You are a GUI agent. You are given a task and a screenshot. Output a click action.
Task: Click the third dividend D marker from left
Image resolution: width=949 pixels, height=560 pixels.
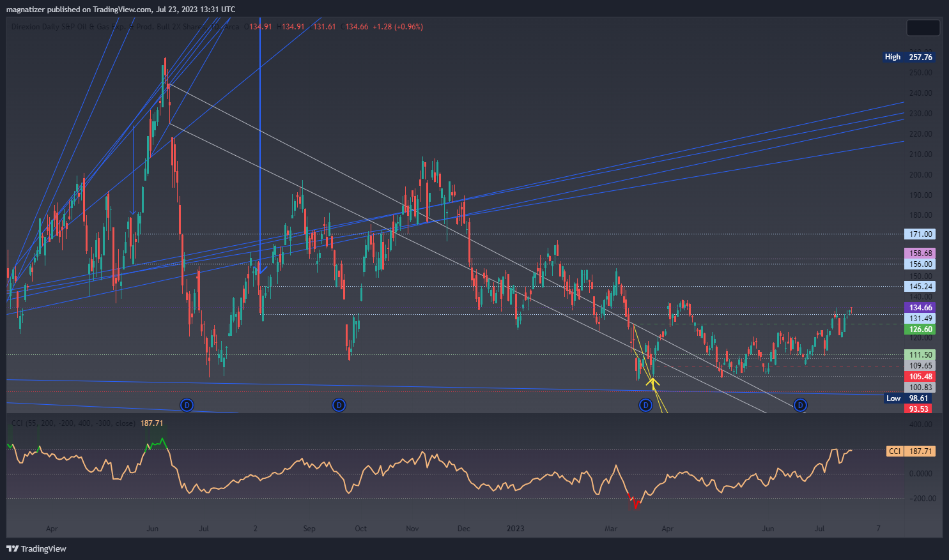point(645,405)
